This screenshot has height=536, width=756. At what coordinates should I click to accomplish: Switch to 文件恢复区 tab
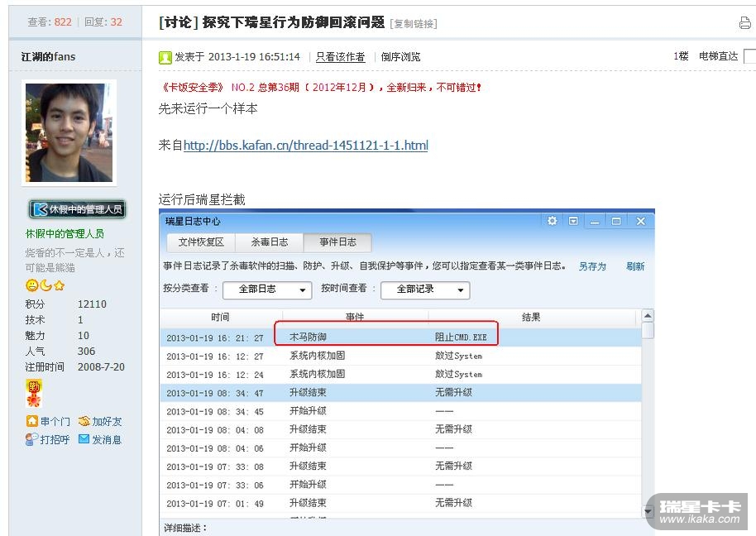[x=201, y=242]
